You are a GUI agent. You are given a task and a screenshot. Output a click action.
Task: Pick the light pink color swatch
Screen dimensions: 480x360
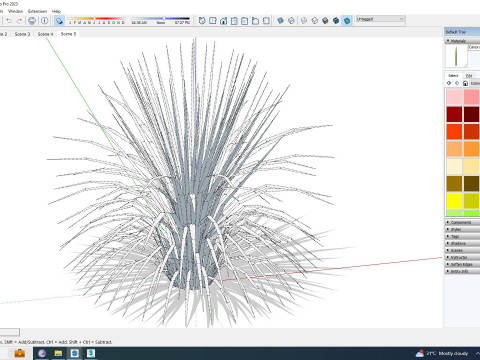454,97
